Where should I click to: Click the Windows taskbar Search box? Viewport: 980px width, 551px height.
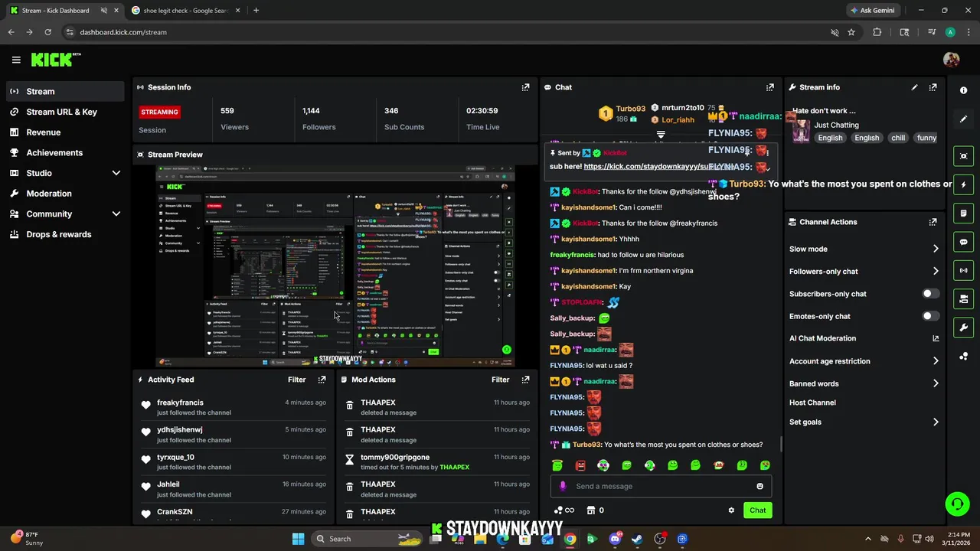[x=367, y=539]
